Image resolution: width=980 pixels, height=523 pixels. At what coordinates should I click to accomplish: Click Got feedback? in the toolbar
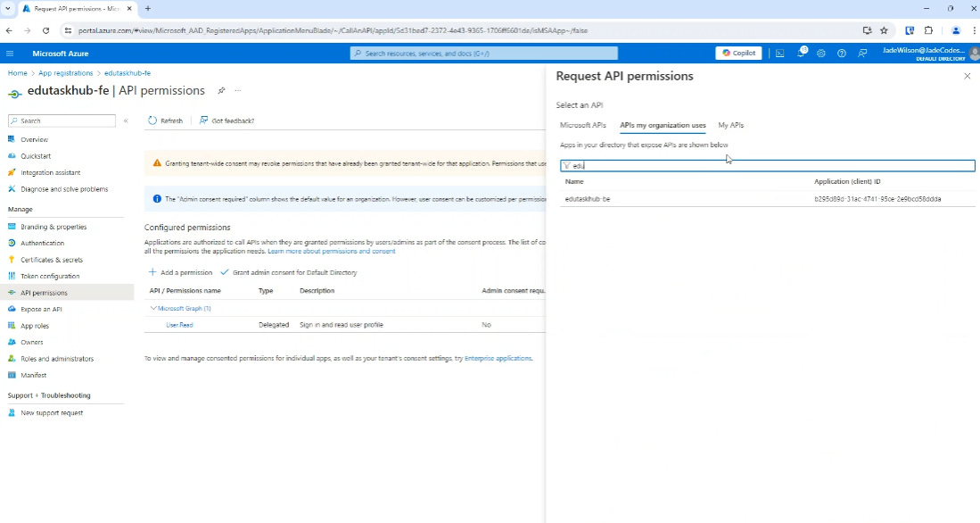coord(226,120)
